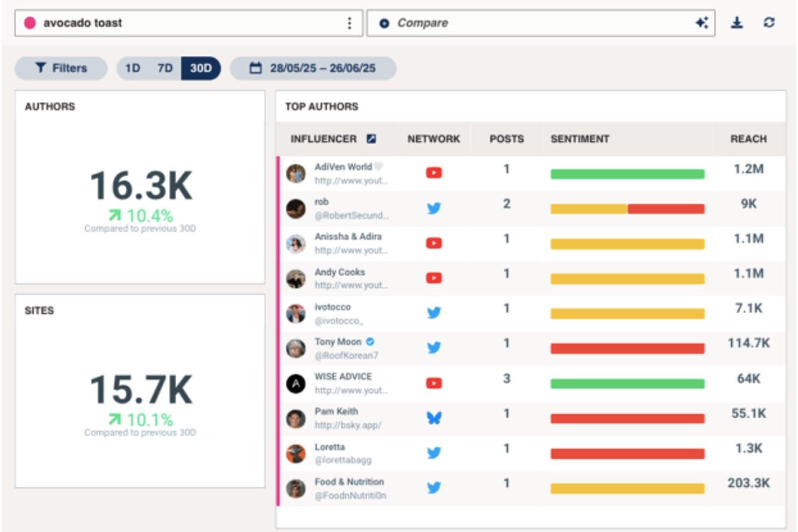Click the 203.3K reach for Food & Nutrition
Viewport: 798px width, 532px height.
(748, 483)
